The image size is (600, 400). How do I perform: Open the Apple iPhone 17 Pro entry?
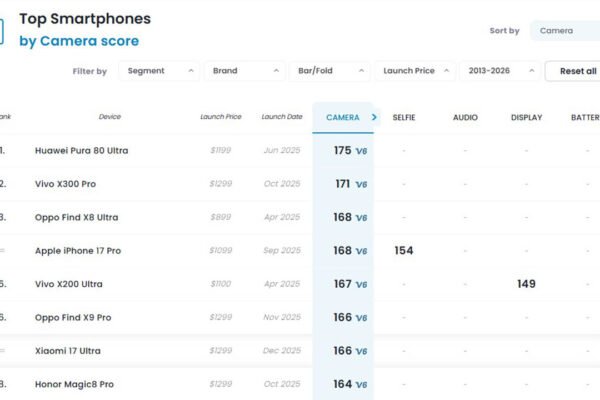(x=76, y=251)
